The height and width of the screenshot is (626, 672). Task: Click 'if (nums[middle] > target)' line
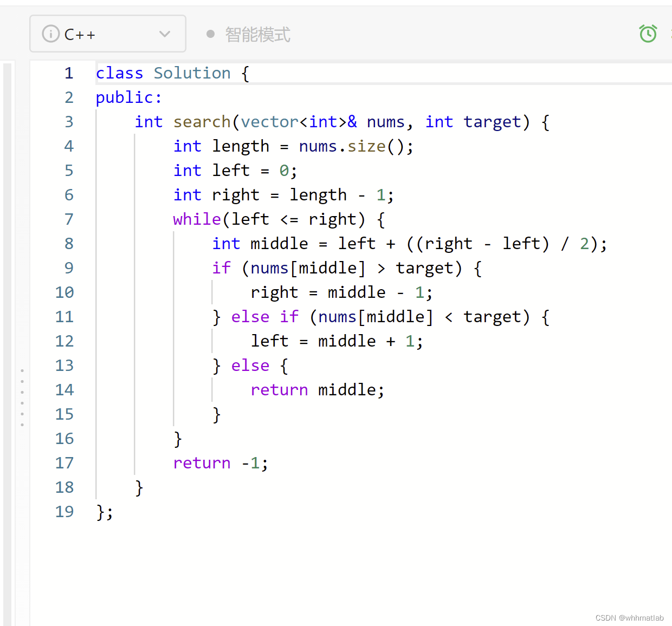point(347,268)
